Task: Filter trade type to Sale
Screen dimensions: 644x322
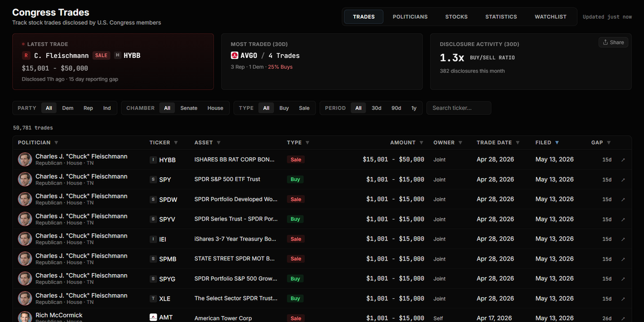Action: [304, 108]
